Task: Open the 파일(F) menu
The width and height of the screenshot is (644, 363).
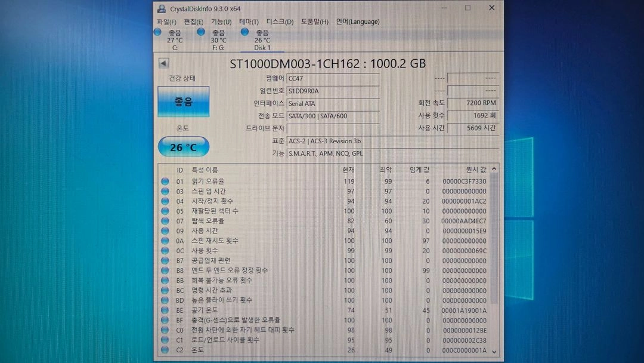Action: tap(166, 21)
